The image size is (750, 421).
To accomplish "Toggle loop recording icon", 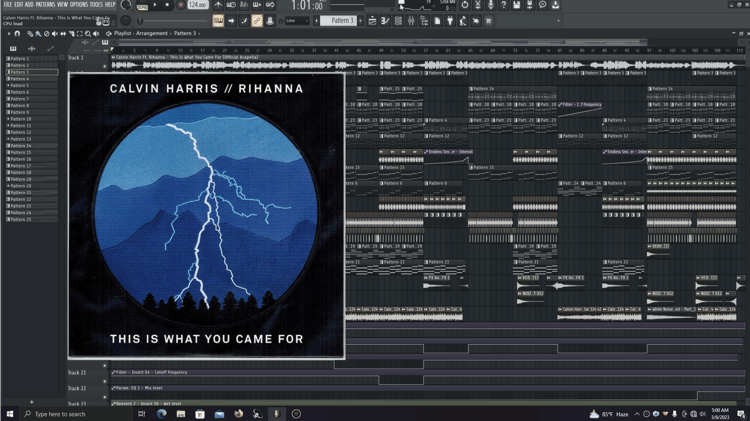I will [x=270, y=5].
